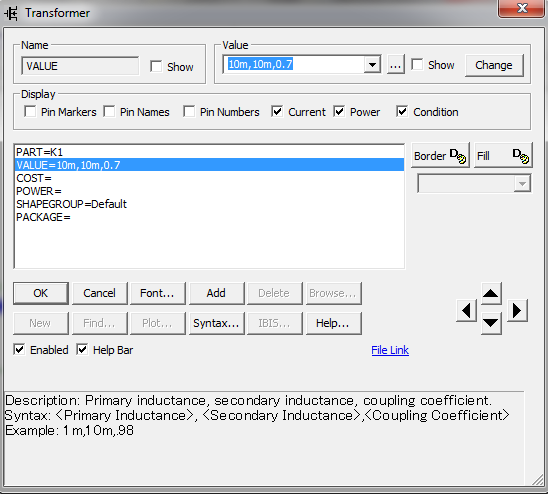The image size is (548, 494).
Task: Toggle the Value Show checkbox
Action: [x=417, y=64]
